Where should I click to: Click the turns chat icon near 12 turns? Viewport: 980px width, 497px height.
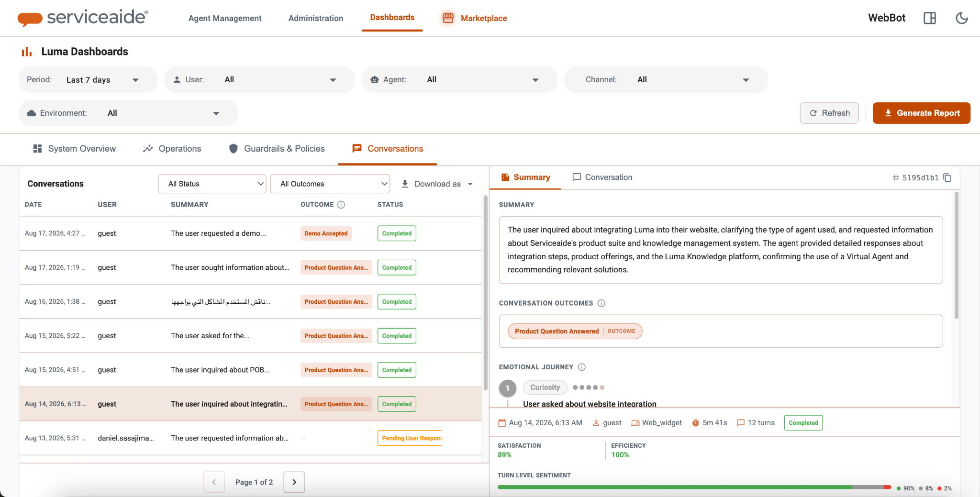click(x=741, y=423)
